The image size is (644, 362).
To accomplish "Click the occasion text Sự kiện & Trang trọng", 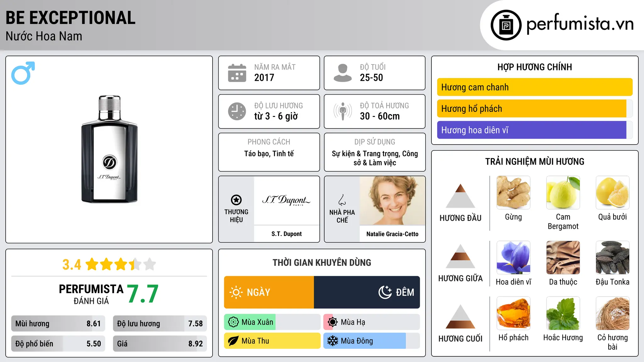I will [x=366, y=154].
